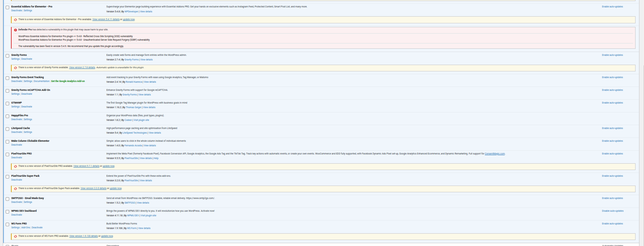Click the update icon in PixelYourSite PRO notice
644x246 pixels.
pyautogui.click(x=16, y=166)
